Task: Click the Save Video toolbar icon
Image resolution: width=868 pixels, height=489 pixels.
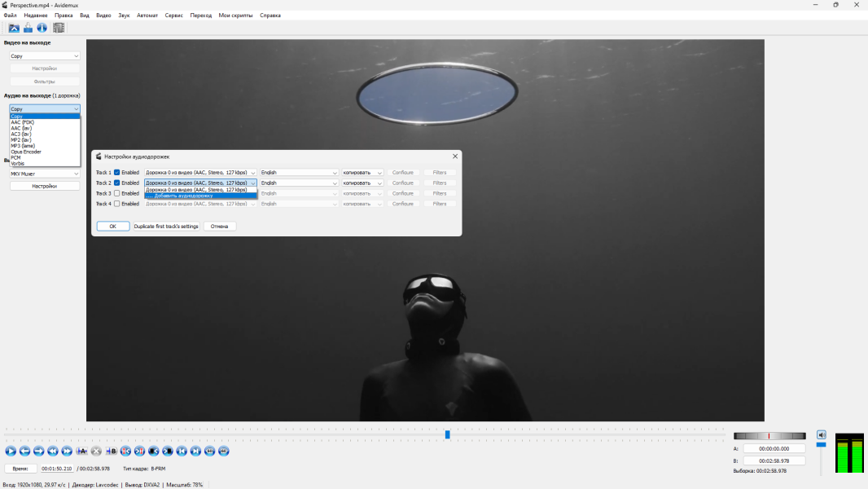Action: (x=28, y=28)
